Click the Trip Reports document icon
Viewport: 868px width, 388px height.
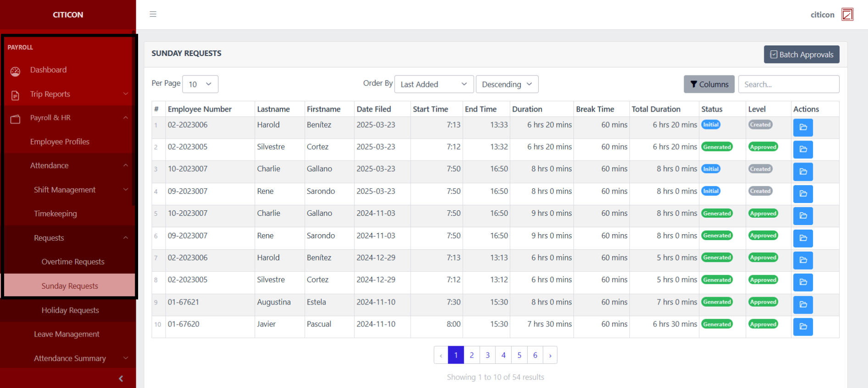[16, 95]
